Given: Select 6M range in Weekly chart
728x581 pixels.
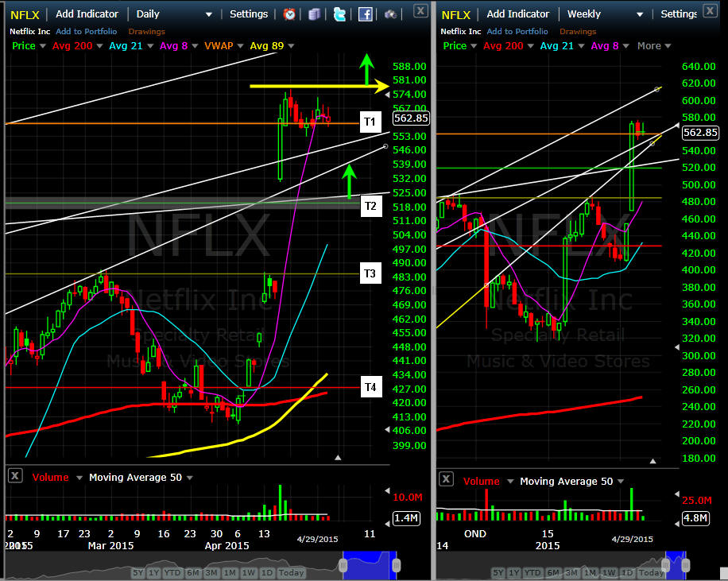Looking at the screenshot, I should click(552, 572).
